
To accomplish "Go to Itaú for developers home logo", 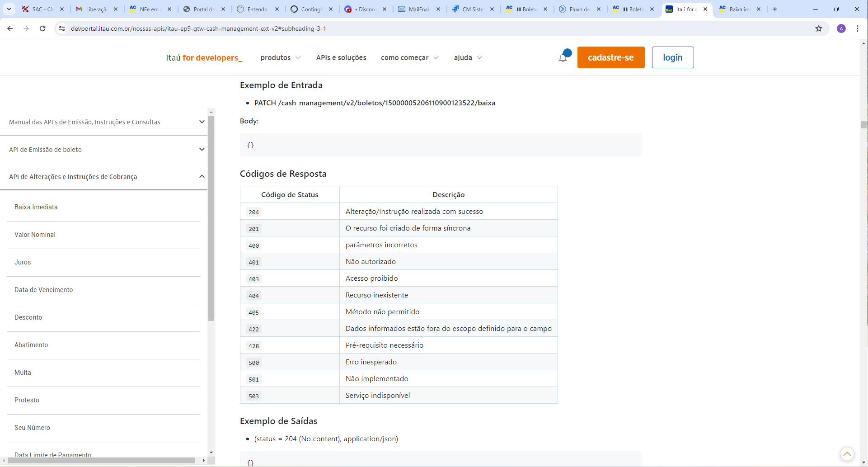I will pyautogui.click(x=204, y=57).
